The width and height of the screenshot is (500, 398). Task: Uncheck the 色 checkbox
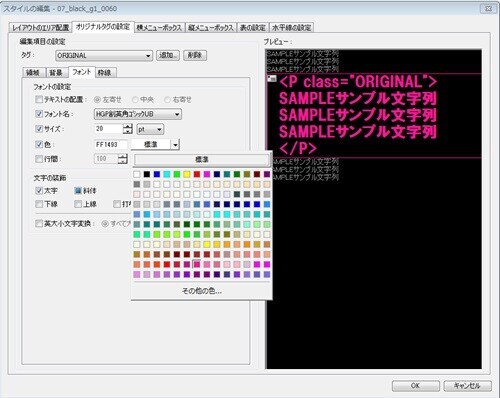click(39, 144)
